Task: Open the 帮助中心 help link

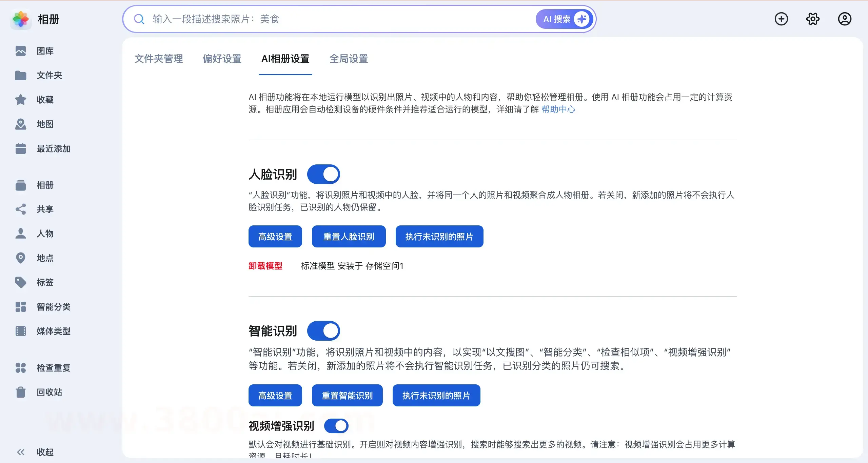Action: pyautogui.click(x=558, y=109)
